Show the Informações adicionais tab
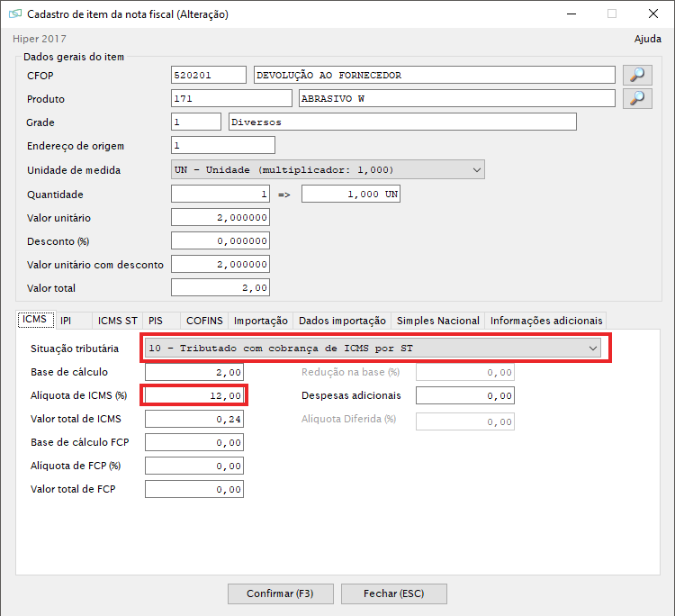The width and height of the screenshot is (675, 616). point(545,321)
